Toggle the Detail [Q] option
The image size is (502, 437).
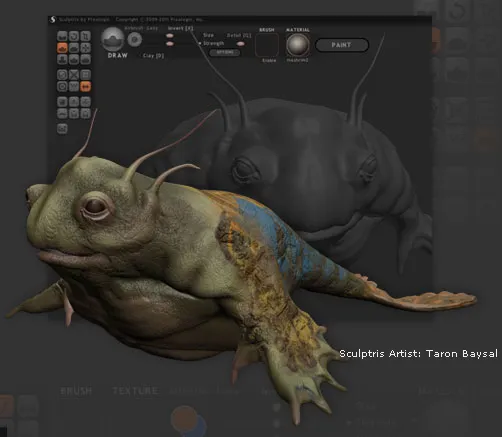239,35
